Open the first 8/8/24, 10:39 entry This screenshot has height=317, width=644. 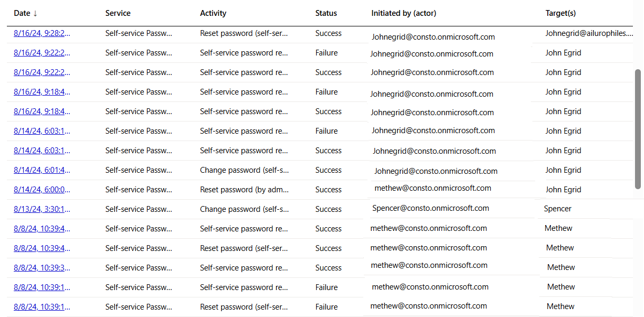42,228
